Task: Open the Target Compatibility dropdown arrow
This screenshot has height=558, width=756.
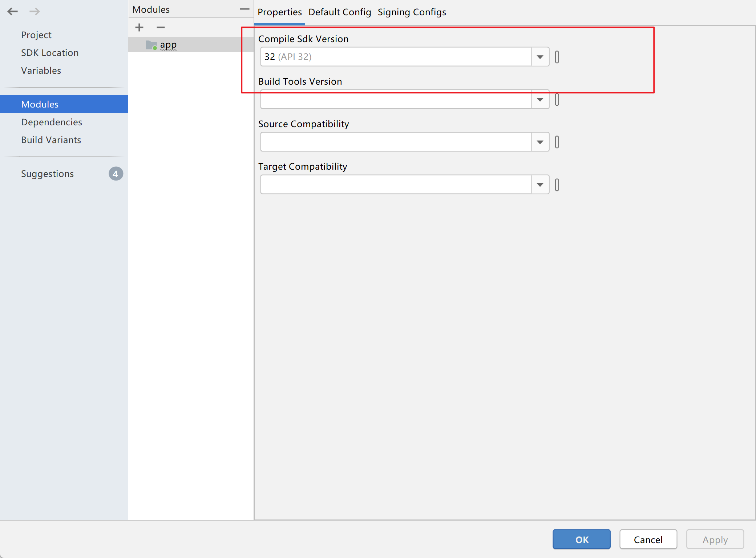Action: coord(540,185)
